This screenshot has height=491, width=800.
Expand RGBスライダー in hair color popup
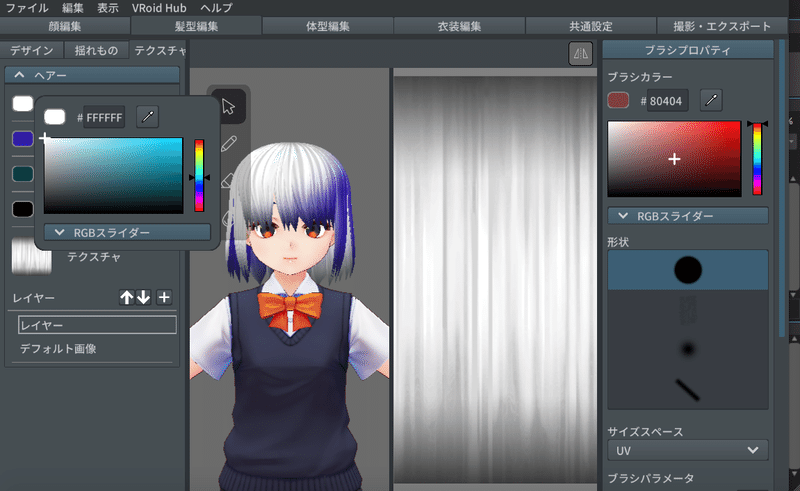pyautogui.click(x=127, y=232)
